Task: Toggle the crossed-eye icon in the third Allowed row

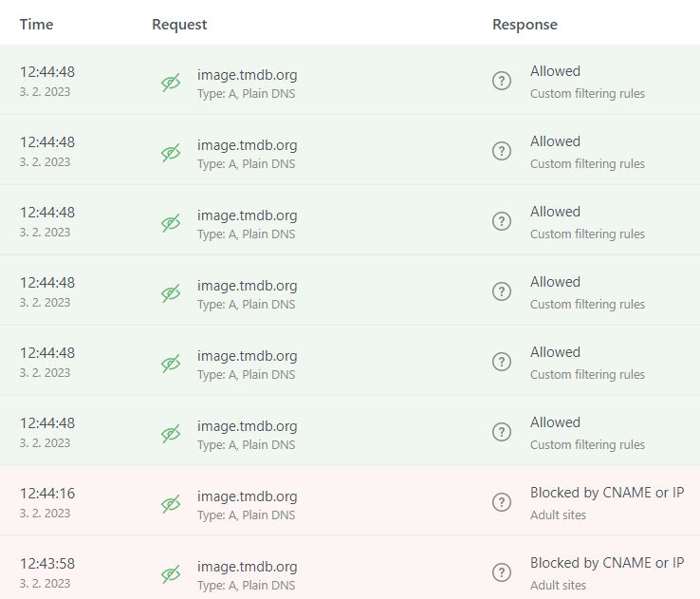Action: pyautogui.click(x=171, y=223)
